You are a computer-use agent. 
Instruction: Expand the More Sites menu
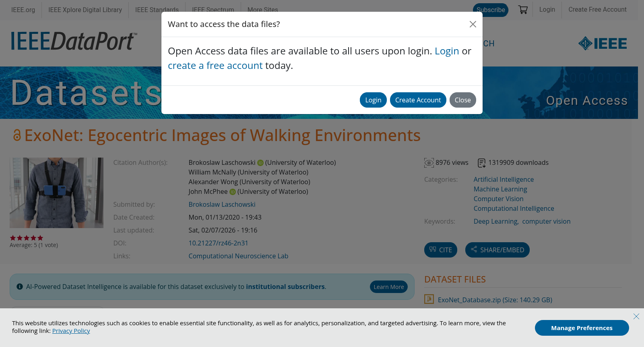click(262, 10)
